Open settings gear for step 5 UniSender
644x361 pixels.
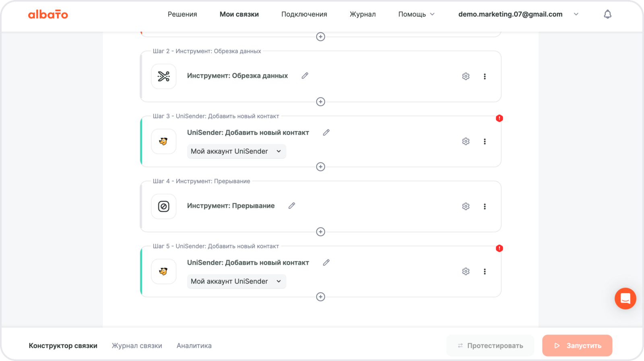pos(466,272)
